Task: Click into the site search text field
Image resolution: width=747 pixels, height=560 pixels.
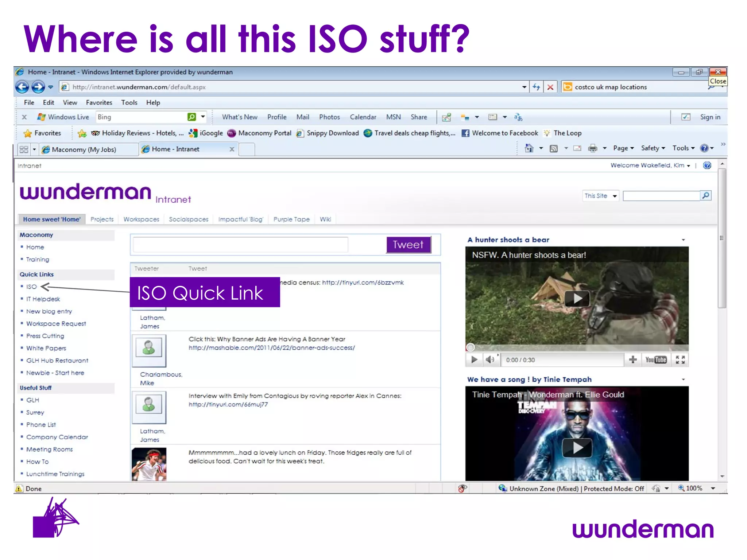Action: [661, 196]
